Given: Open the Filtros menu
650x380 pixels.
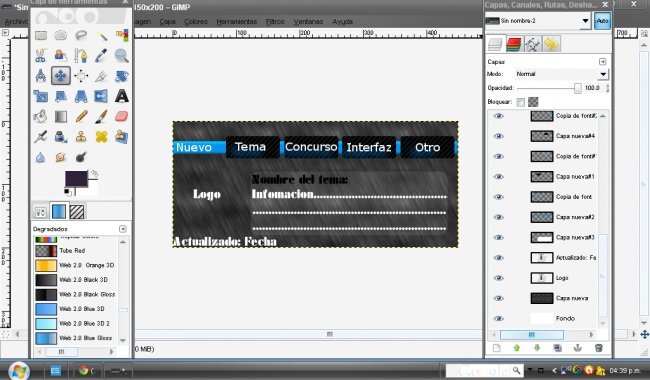Looking at the screenshot, I should pyautogui.click(x=275, y=22).
